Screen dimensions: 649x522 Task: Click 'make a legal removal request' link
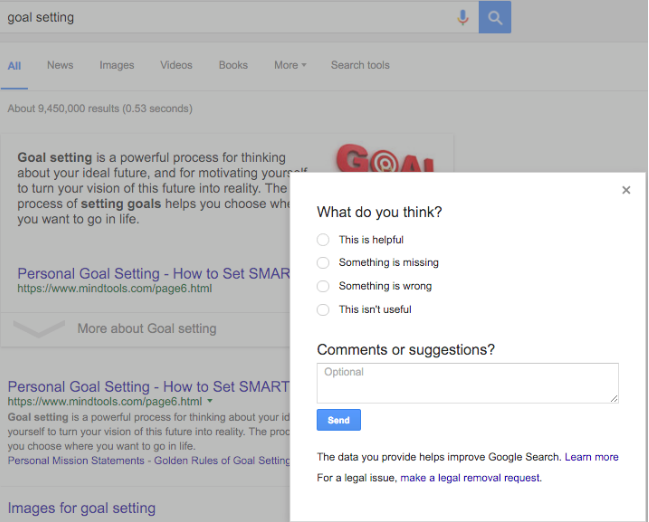click(471, 478)
